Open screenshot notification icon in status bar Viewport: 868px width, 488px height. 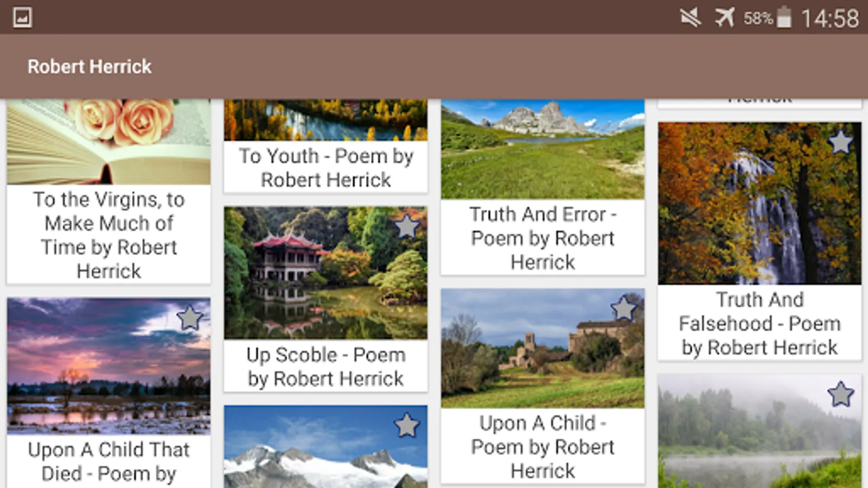click(22, 17)
